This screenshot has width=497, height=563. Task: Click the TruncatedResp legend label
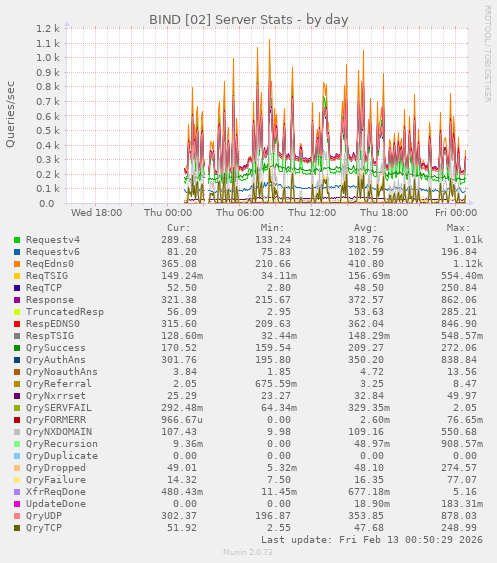tap(65, 312)
